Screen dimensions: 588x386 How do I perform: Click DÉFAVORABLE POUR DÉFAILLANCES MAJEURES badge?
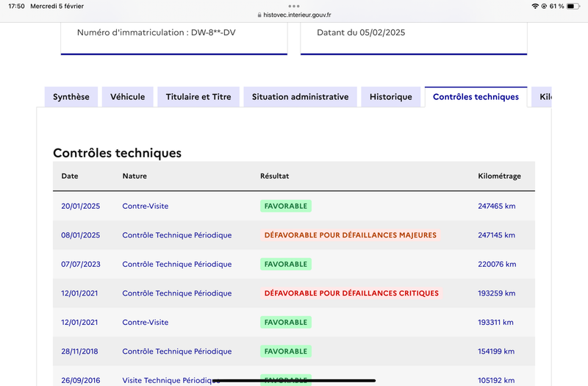click(x=351, y=235)
